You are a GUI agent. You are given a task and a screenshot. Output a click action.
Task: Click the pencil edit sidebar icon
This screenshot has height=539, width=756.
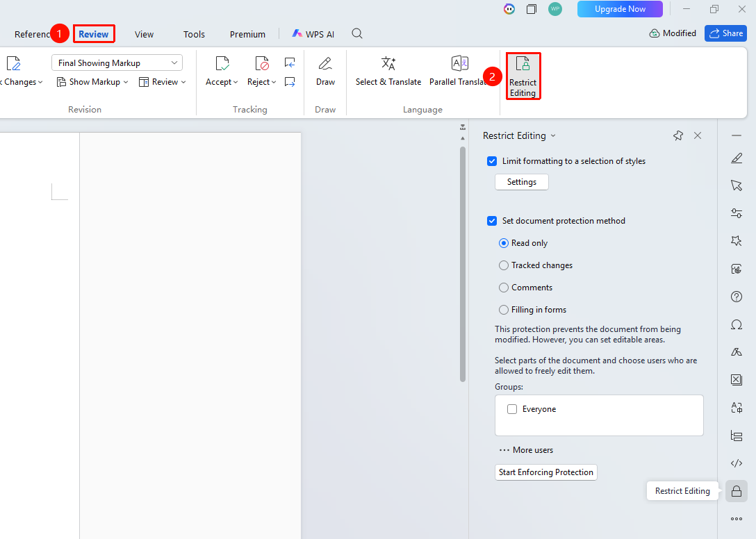tap(737, 158)
